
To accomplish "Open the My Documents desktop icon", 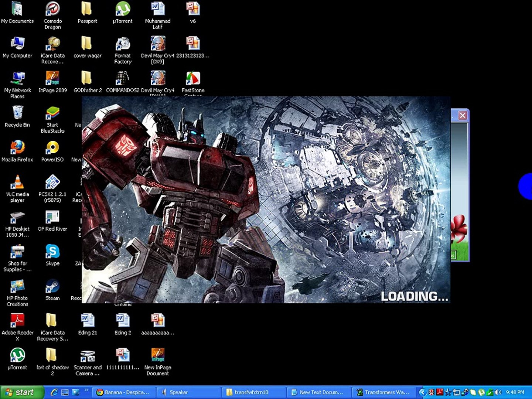I will (17, 13).
